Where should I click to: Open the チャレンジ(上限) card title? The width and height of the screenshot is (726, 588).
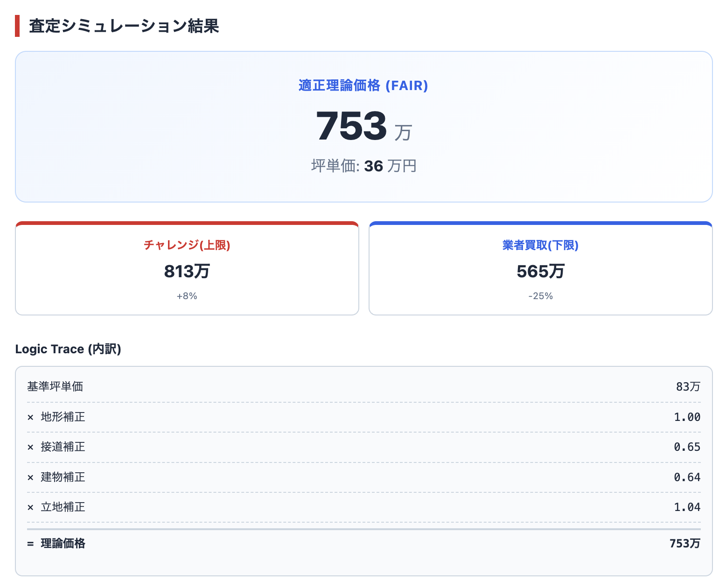187,245
